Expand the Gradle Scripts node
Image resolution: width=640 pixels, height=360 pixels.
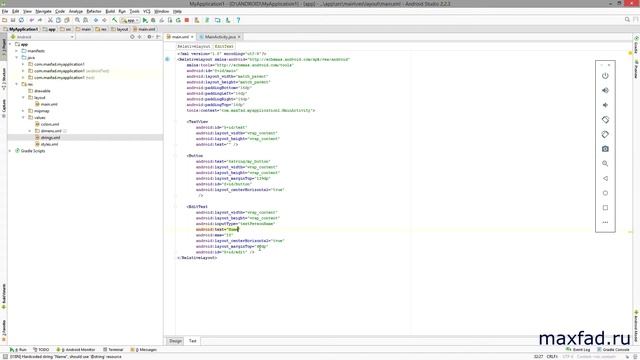11,151
